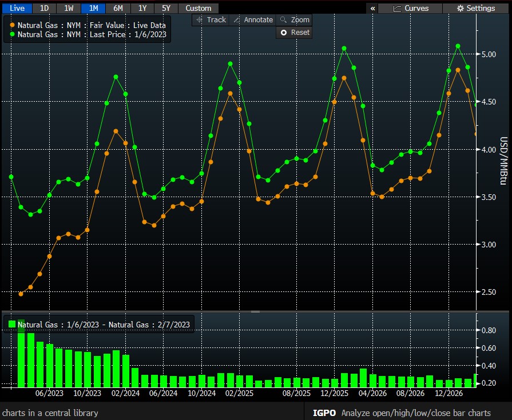
Task: Select the Reset radio option
Action: [294, 33]
